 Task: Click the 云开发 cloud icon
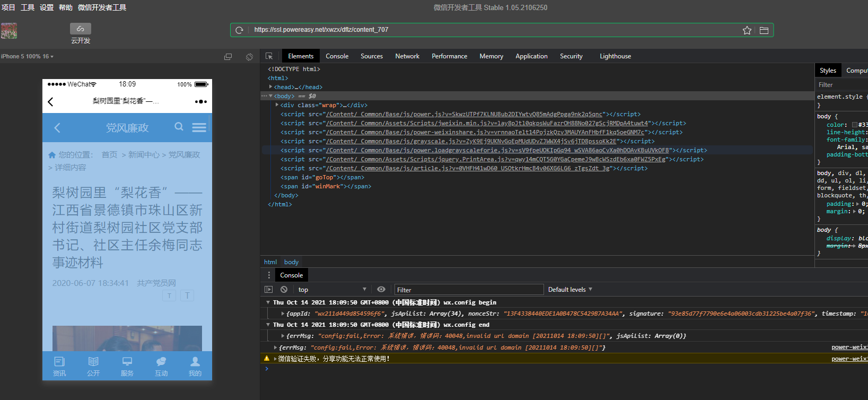point(81,29)
